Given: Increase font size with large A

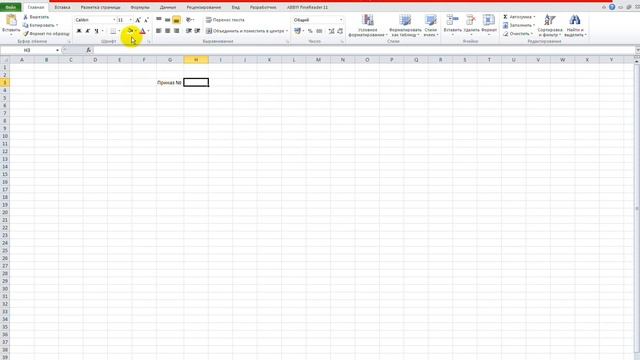Looking at the screenshot, I should (138, 20).
